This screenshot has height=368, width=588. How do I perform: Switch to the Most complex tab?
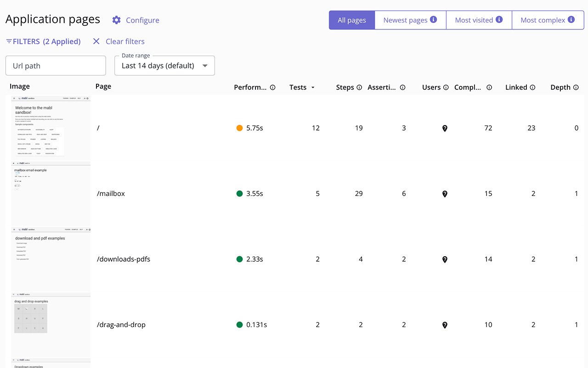[x=547, y=20]
